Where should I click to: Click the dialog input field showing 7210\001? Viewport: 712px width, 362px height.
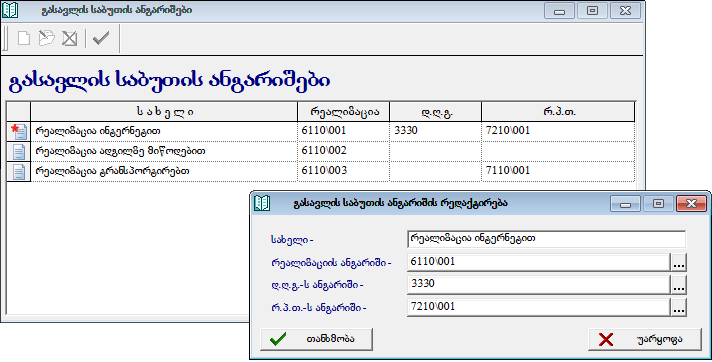click(x=539, y=307)
